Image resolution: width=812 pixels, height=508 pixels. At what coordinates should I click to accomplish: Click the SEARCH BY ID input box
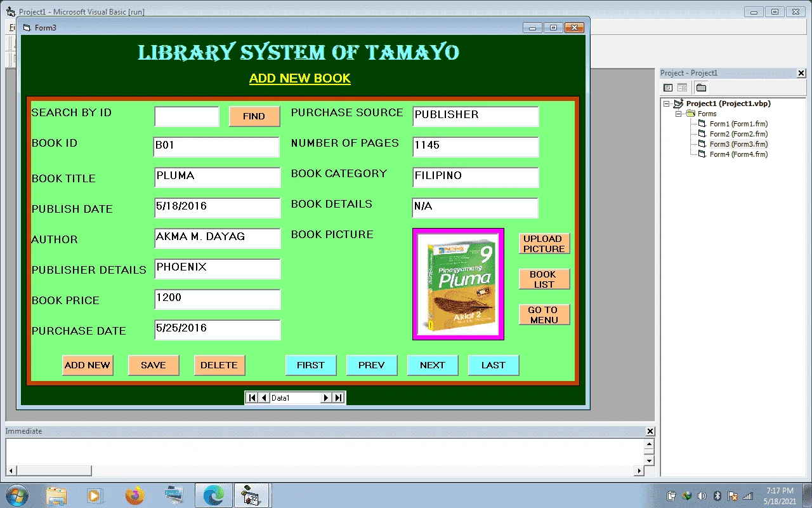pyautogui.click(x=187, y=116)
